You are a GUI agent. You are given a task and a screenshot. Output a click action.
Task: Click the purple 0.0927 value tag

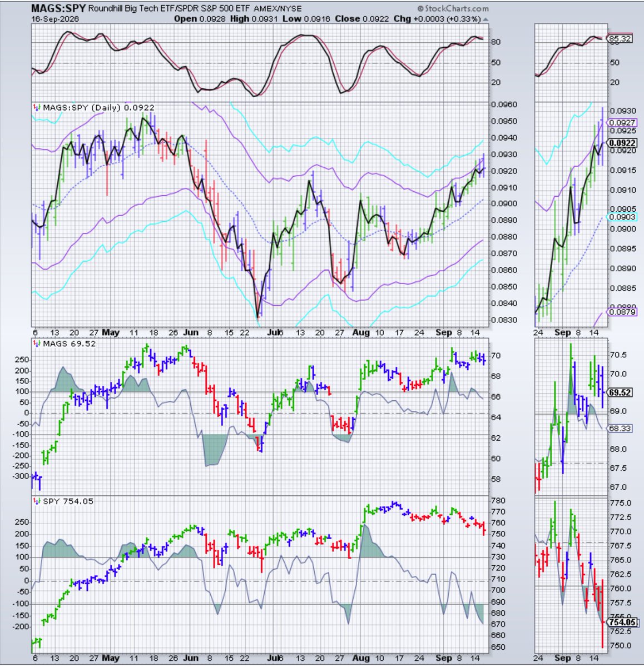pos(622,123)
